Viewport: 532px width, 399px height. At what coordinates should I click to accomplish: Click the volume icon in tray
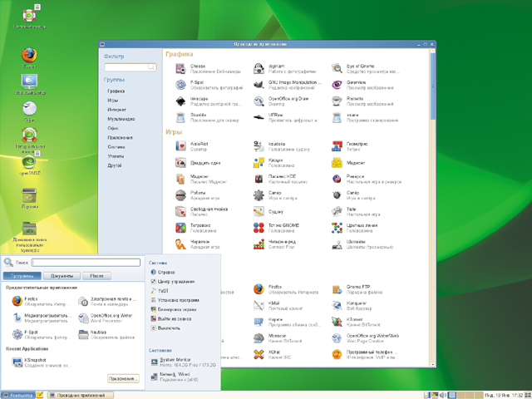tap(443, 396)
